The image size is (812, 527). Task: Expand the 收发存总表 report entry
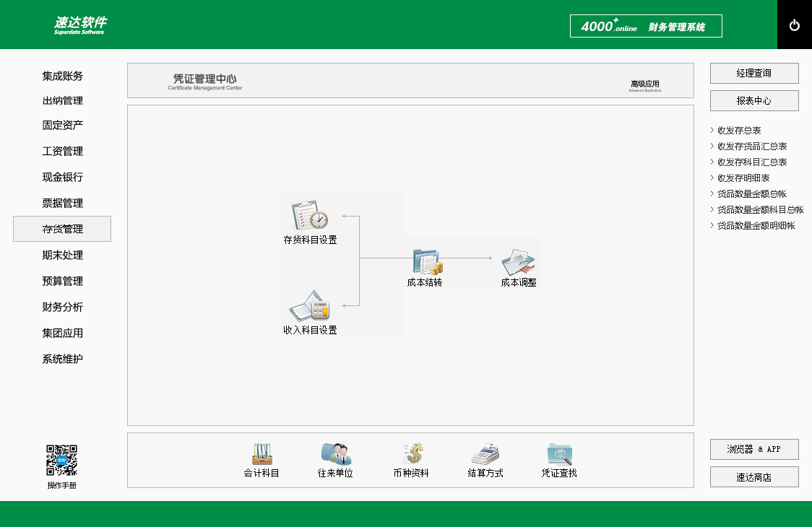(740, 130)
